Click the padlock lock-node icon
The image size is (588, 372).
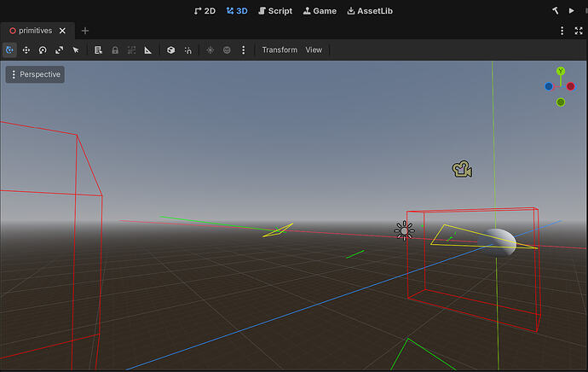click(115, 50)
